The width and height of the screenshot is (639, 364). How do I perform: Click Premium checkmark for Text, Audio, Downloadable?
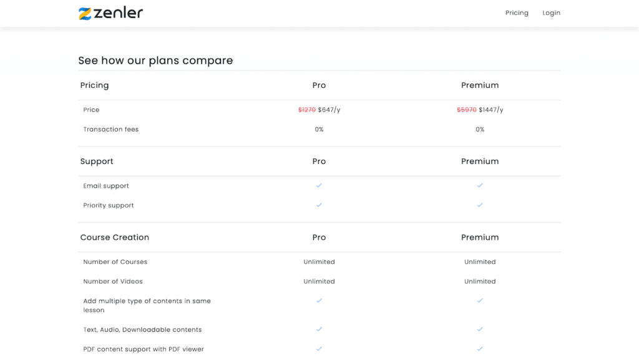coord(480,329)
